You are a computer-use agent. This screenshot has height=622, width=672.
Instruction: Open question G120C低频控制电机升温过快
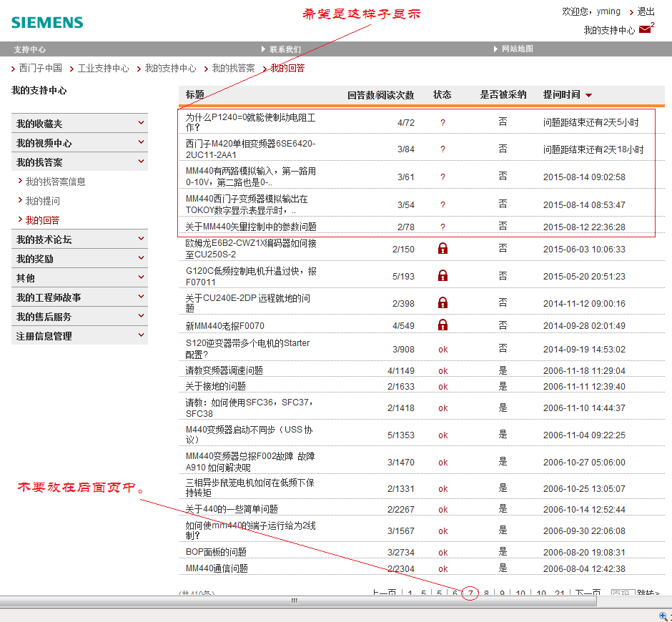251,277
